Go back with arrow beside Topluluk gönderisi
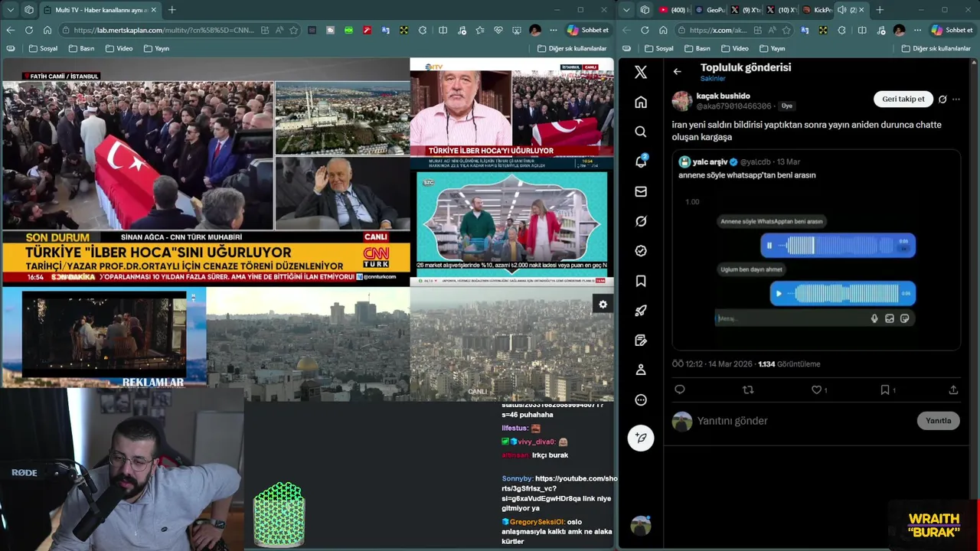 pos(677,71)
